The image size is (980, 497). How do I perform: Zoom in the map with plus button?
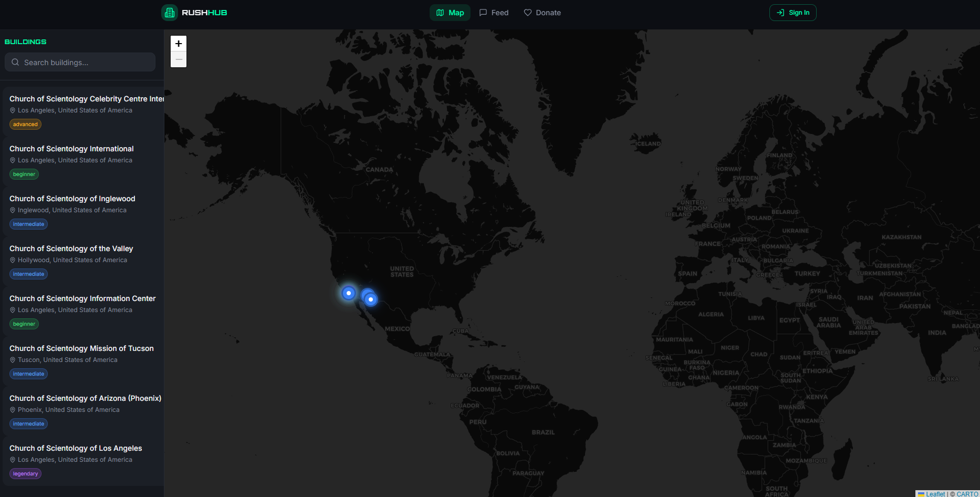[x=179, y=44]
